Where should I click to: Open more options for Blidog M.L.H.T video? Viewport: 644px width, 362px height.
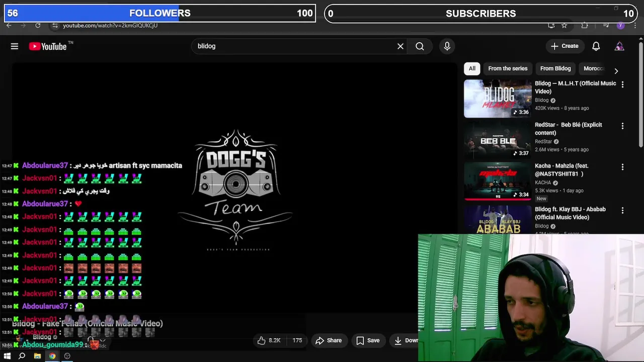click(x=622, y=84)
